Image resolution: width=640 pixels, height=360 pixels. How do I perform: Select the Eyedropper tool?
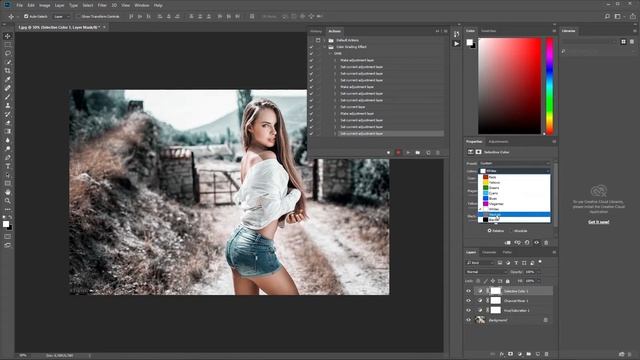[7, 79]
